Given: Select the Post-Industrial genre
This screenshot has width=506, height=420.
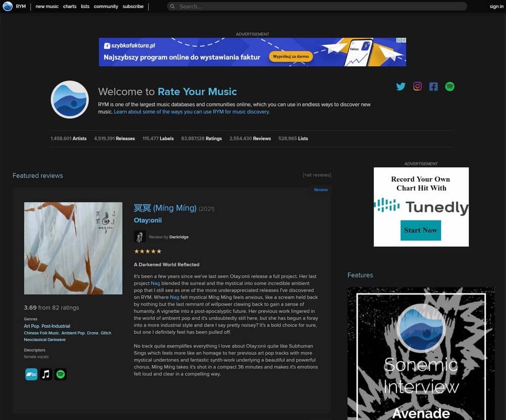Looking at the screenshot, I should coord(56,326).
